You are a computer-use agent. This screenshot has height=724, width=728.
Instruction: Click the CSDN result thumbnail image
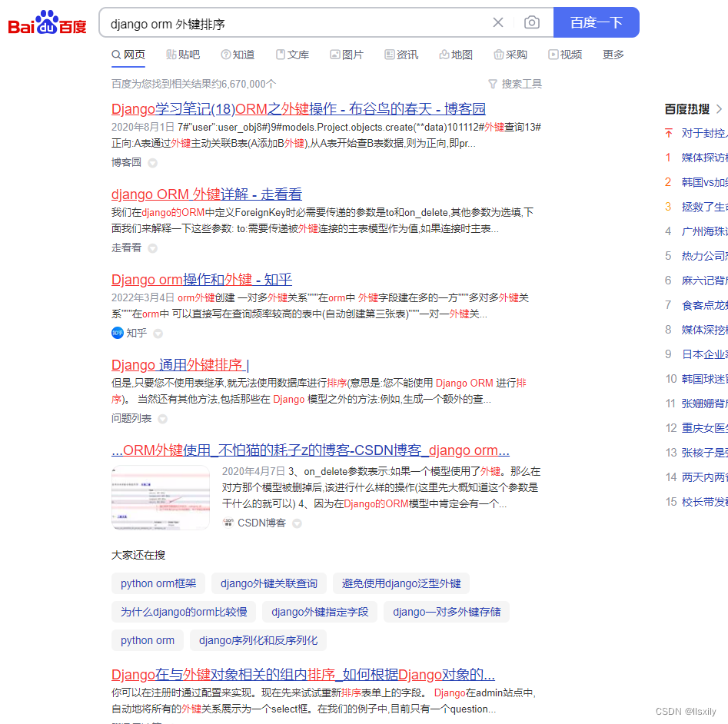pos(161,497)
